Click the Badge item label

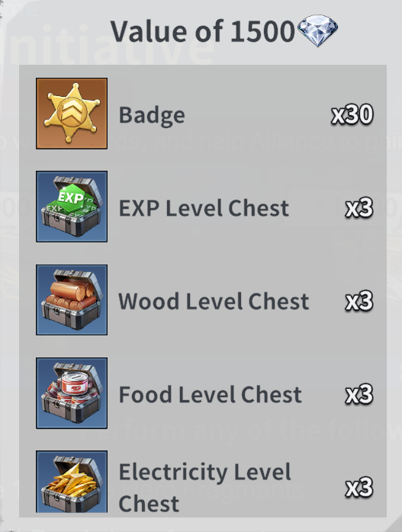[x=152, y=116]
